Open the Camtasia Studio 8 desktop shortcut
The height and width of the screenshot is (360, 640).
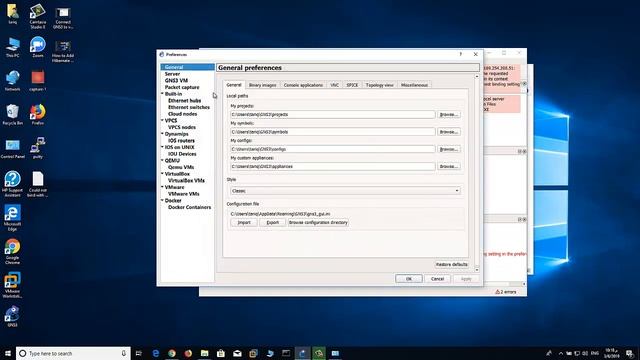tap(38, 17)
